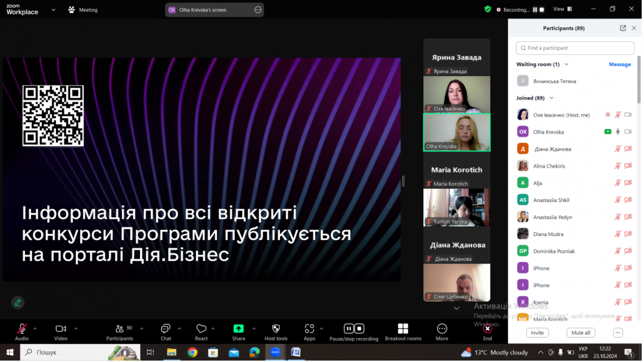Click the More ellipsis icon in toolbar
The width and height of the screenshot is (644, 362).
pyautogui.click(x=442, y=328)
